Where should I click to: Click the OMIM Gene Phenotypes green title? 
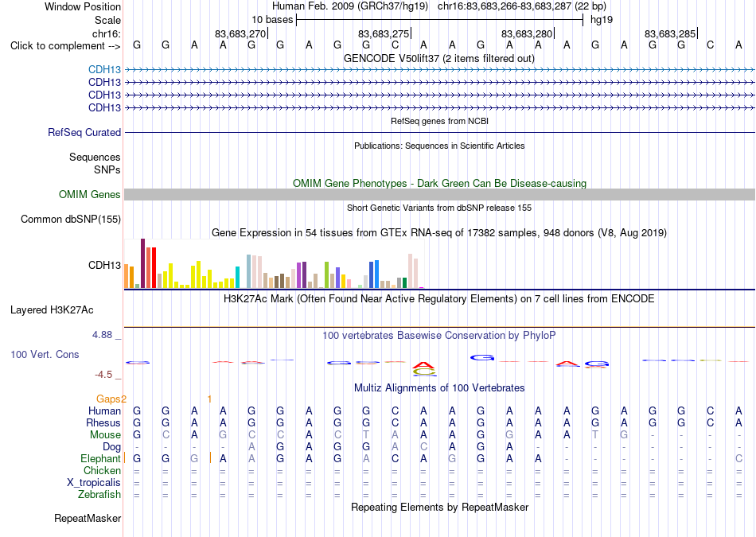(x=440, y=183)
